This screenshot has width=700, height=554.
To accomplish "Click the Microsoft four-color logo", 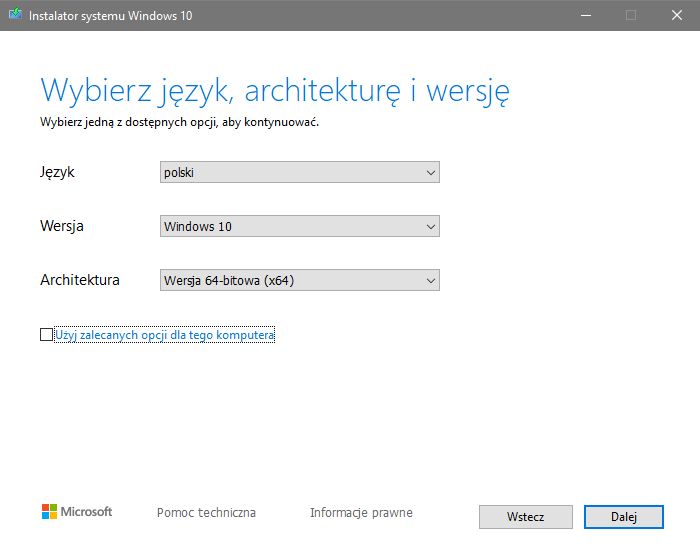I will tap(49, 512).
